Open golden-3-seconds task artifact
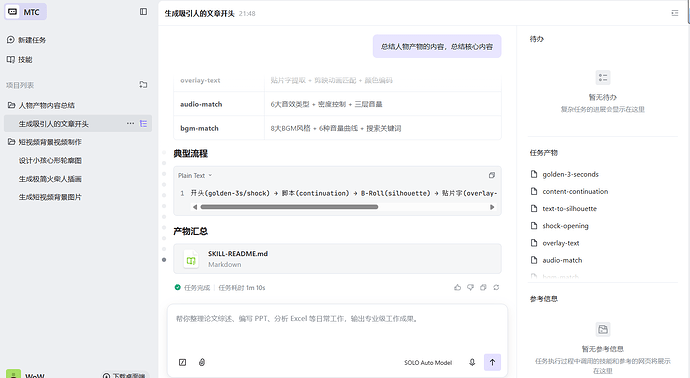Viewport: 690px width, 378px height. (x=570, y=174)
